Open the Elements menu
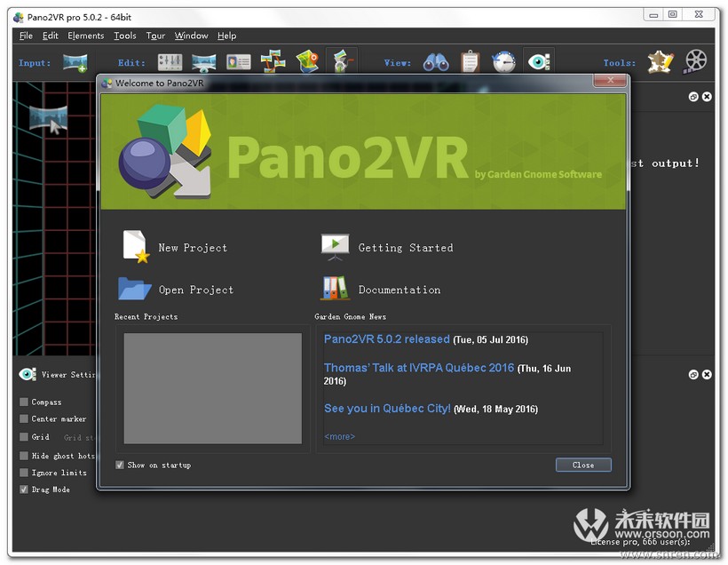Image resolution: width=728 pixels, height=565 pixels. (x=86, y=36)
